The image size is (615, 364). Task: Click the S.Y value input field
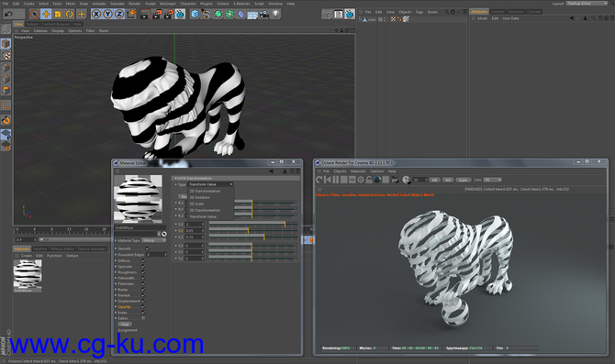[x=195, y=231]
